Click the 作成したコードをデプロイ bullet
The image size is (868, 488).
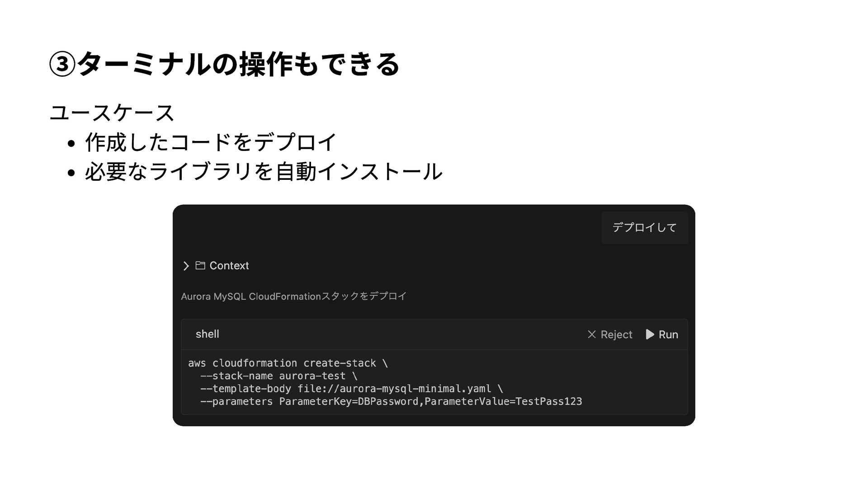(x=211, y=142)
